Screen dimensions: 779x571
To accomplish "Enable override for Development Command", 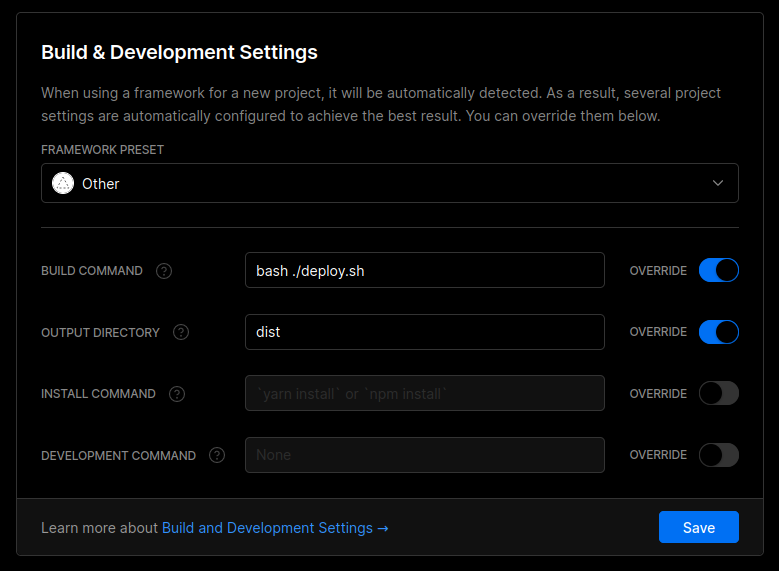I will pos(718,455).
